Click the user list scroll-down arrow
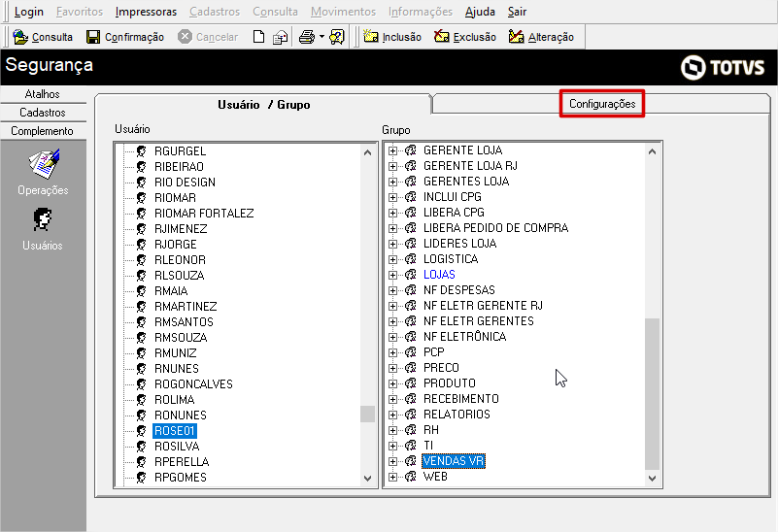Viewport: 778px width, 532px height. tap(367, 479)
